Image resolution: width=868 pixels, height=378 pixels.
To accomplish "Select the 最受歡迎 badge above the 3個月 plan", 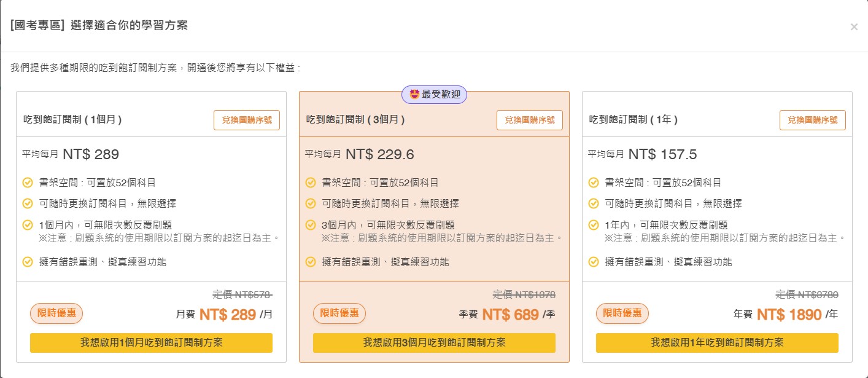I will [x=434, y=95].
